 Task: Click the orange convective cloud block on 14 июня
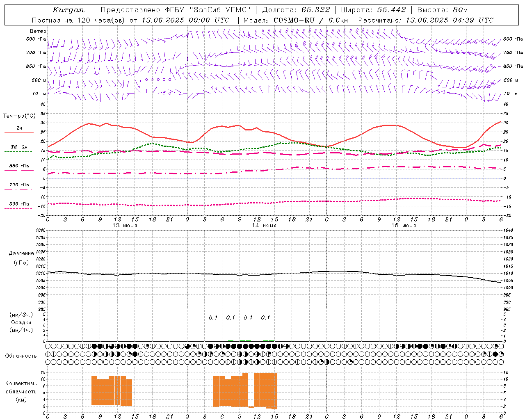point(245,391)
